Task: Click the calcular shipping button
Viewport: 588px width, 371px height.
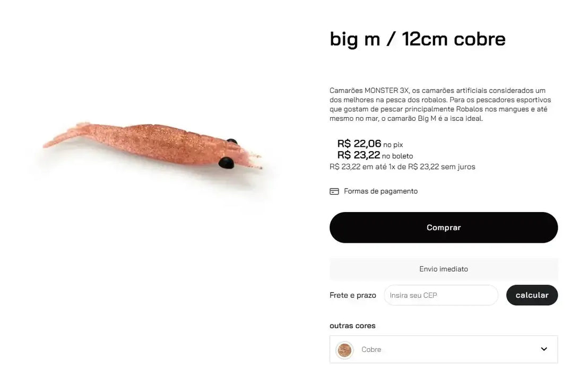Action: (x=532, y=295)
